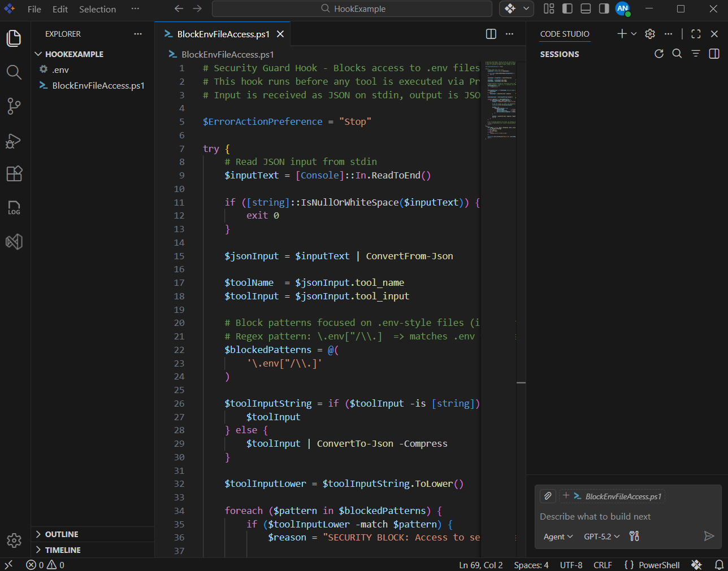The image size is (728, 571).
Task: Click the Search icon in the activity bar
Action: (14, 72)
